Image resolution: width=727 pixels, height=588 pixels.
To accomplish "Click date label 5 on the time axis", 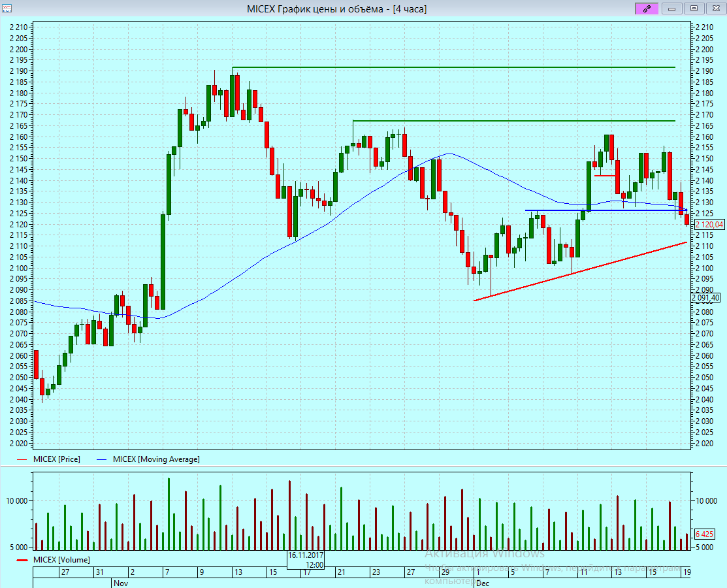I will [512, 572].
